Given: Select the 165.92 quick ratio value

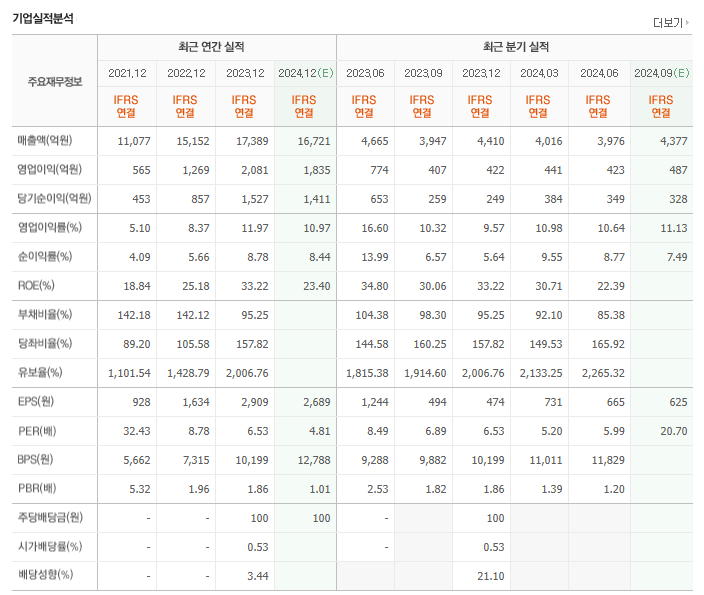Looking at the screenshot, I should [x=607, y=344].
